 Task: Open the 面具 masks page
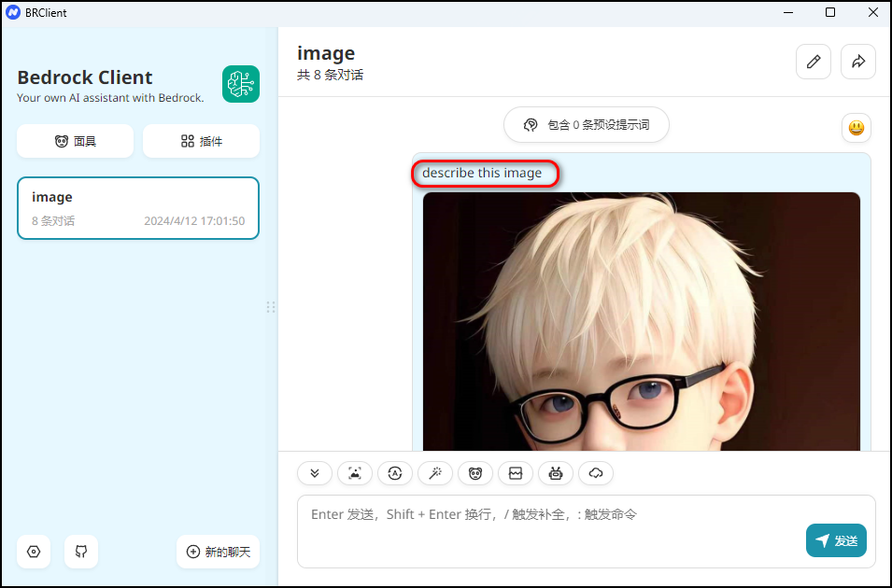tap(75, 141)
